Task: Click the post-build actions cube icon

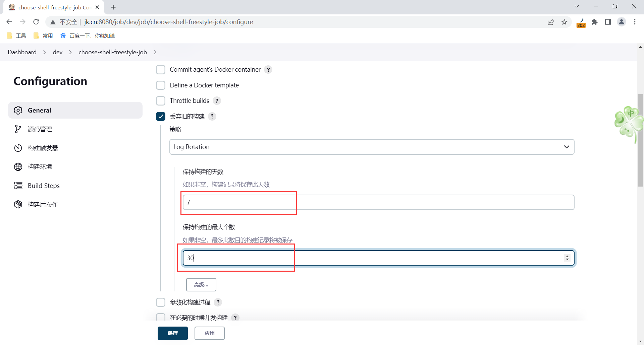Action: coord(18,204)
